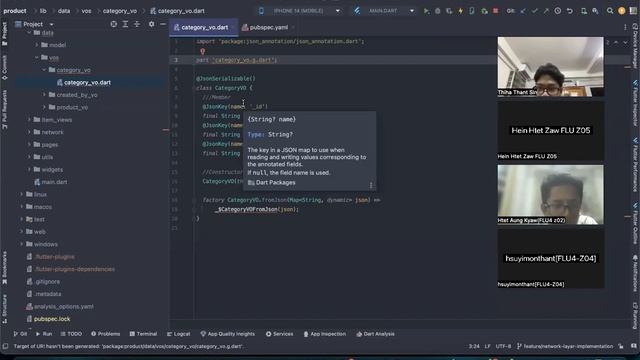Open the documentation popup options kebab
Screen dimensions: 640x360
click(371, 185)
